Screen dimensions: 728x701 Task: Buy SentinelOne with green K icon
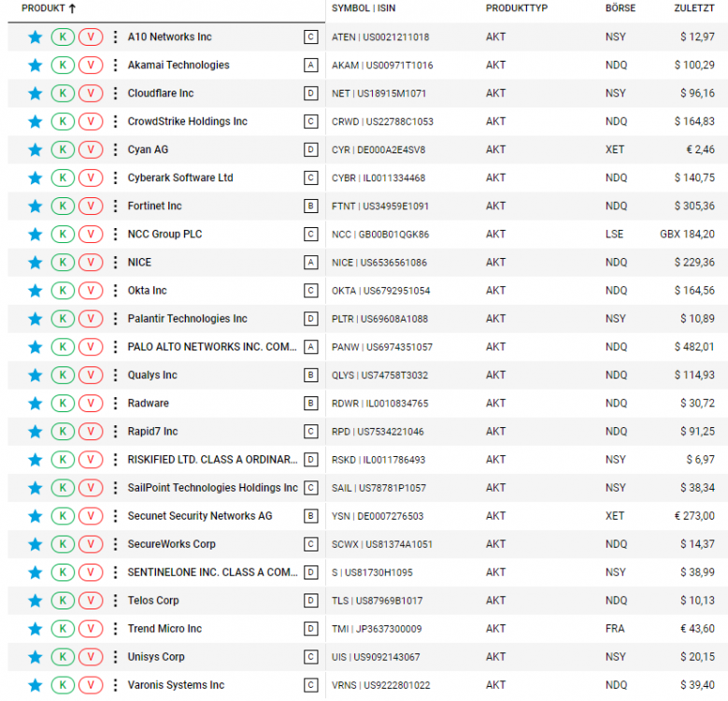63,572
